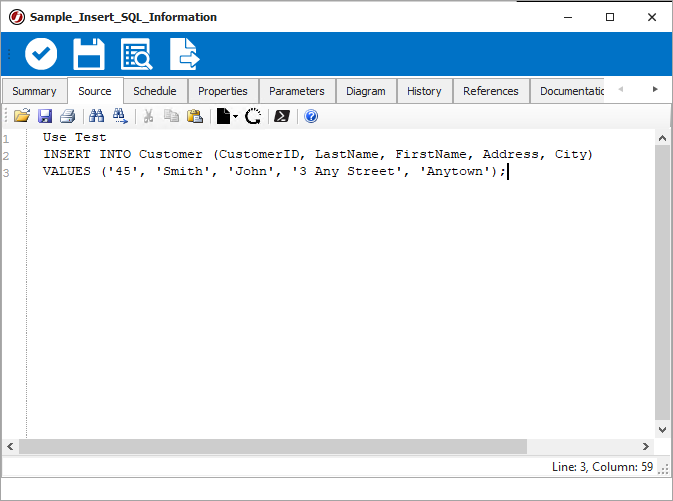Close the Sample_Insert_SQL_Information window
The height and width of the screenshot is (501, 673).
(652, 17)
